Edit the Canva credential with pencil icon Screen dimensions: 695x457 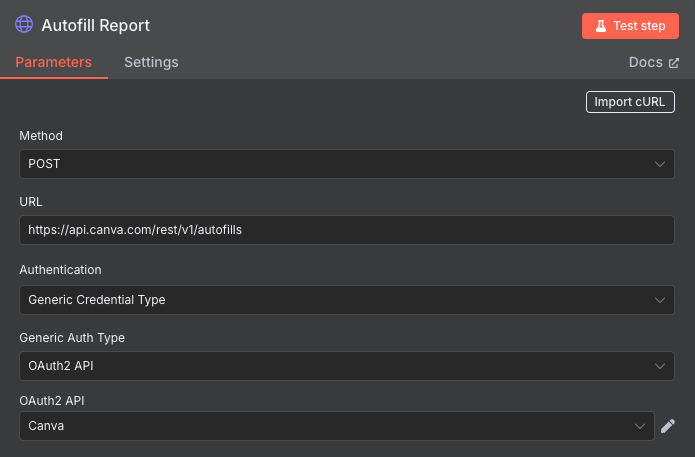tap(668, 426)
